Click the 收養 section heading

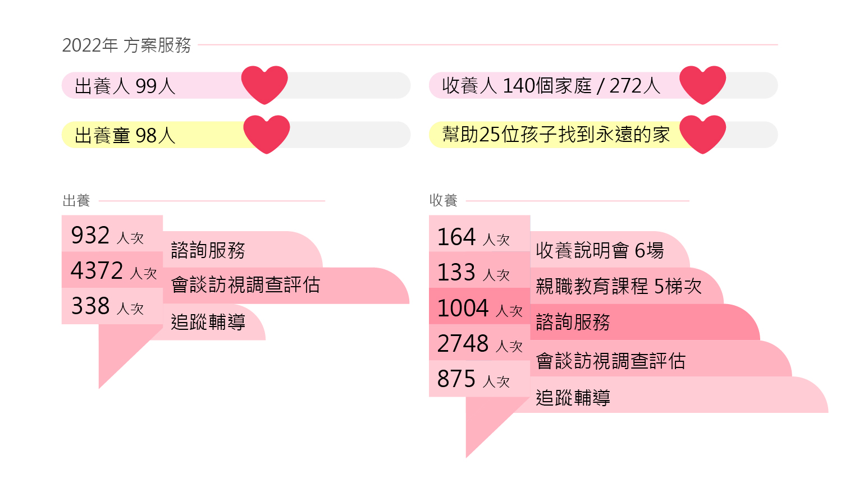coord(444,200)
